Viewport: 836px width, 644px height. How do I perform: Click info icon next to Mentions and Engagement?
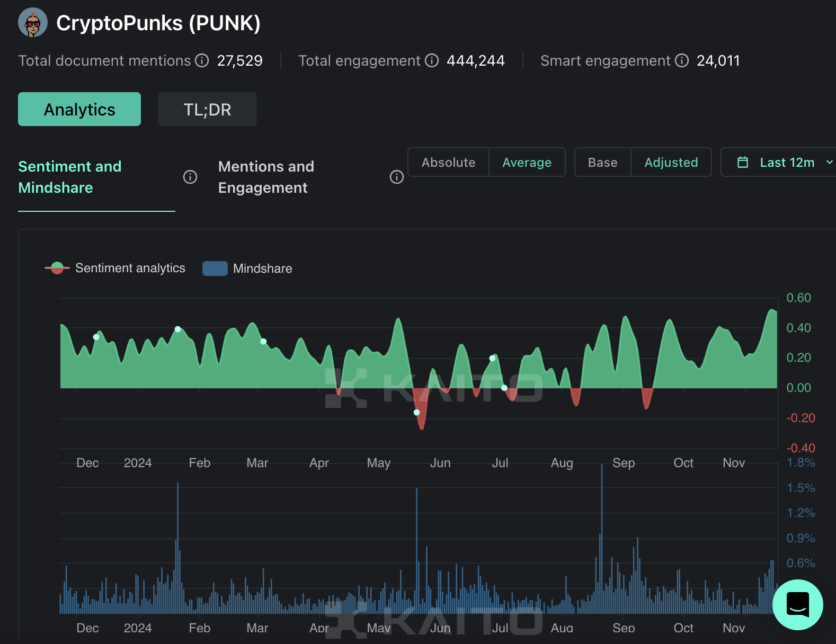click(397, 177)
